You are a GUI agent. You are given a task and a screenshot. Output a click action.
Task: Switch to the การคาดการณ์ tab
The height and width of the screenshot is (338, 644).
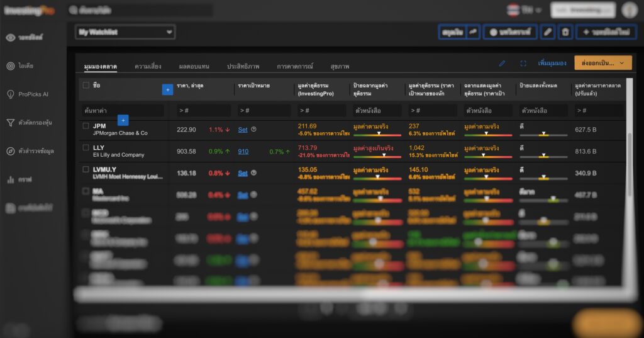295,66
